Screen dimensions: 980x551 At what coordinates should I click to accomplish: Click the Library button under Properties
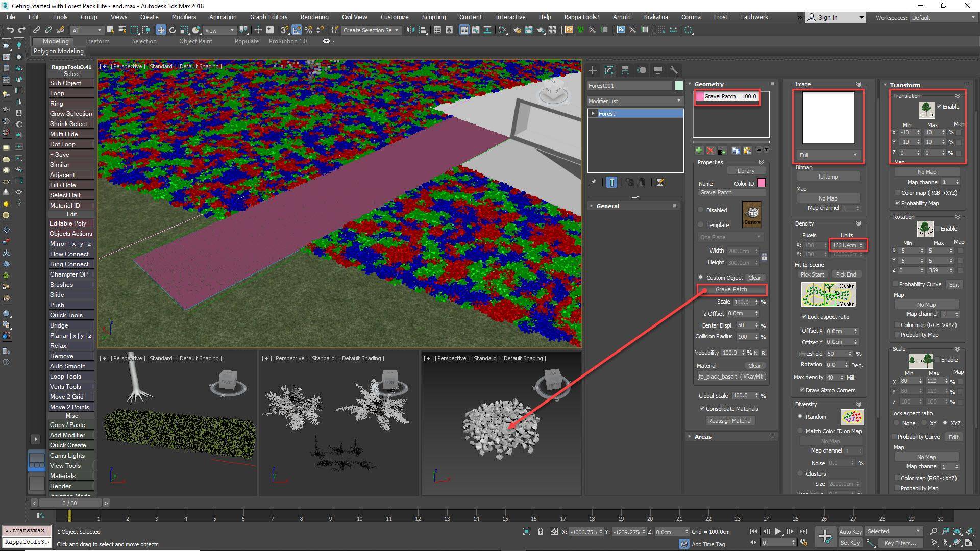point(746,170)
